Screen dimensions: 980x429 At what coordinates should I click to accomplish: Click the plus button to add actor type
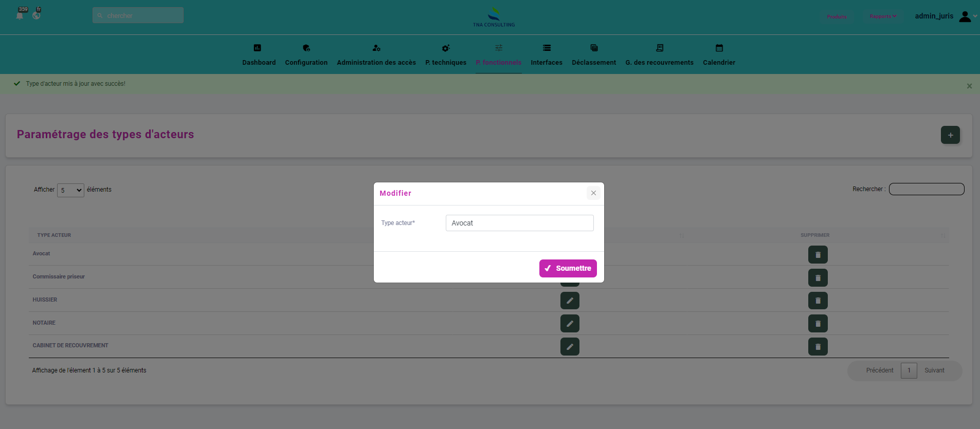pos(950,135)
